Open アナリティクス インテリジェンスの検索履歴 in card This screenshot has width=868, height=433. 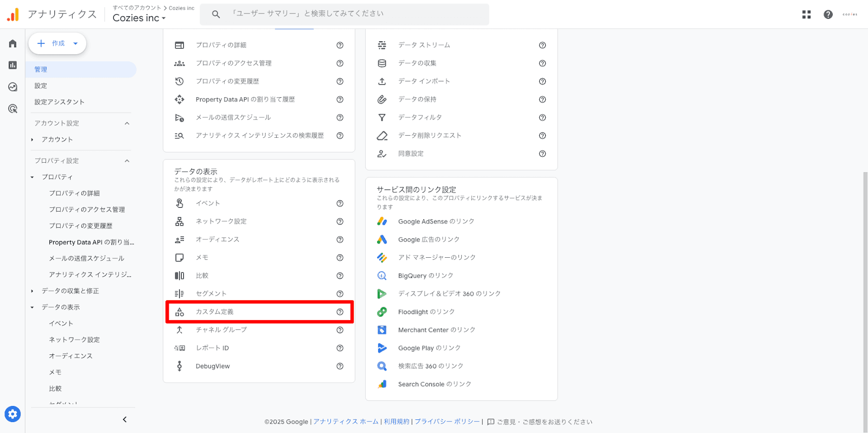pyautogui.click(x=259, y=136)
